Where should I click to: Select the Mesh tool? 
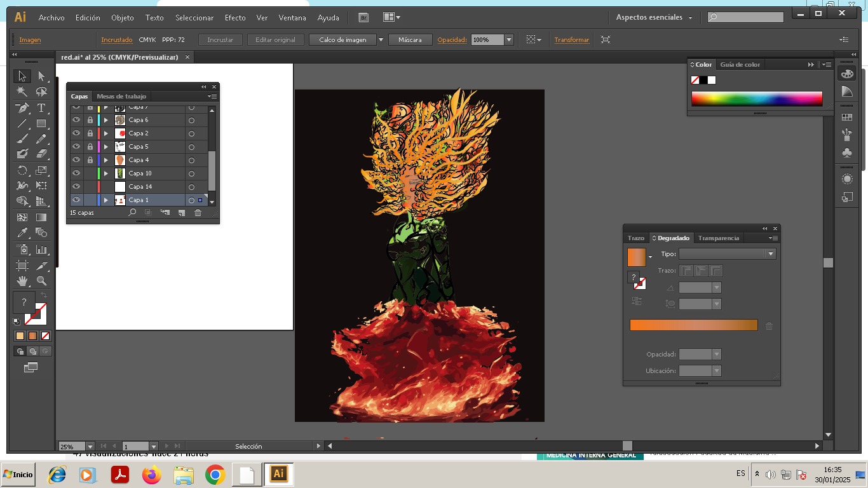coord(22,217)
